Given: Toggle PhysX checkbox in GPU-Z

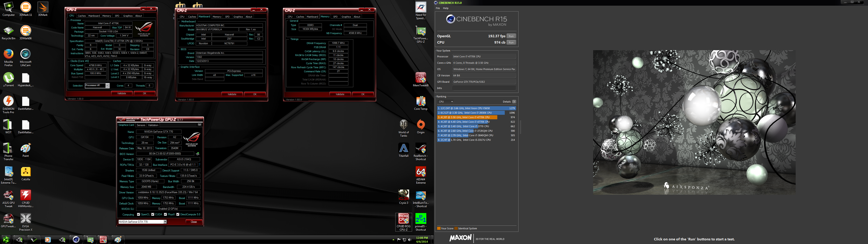Looking at the screenshot, I should [x=165, y=214].
